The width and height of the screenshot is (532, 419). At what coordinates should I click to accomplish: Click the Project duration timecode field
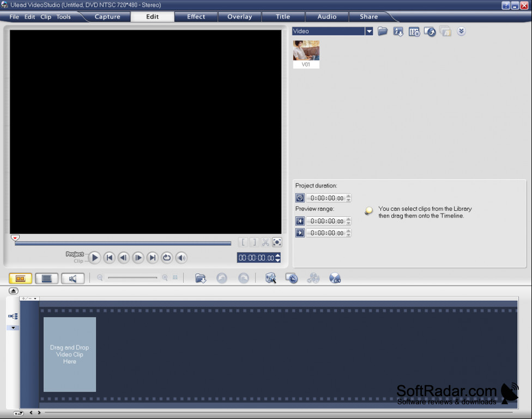pyautogui.click(x=326, y=198)
